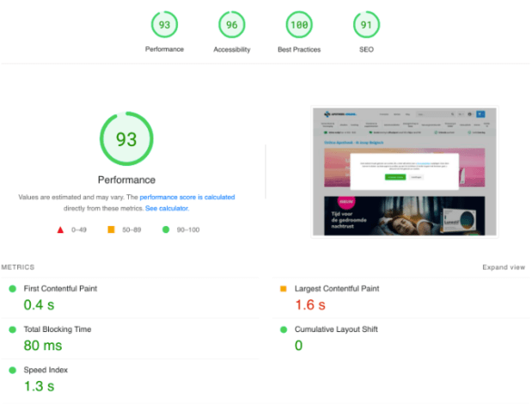Click the red triangle 0–49 legend icon
532x411 pixels.
pyautogui.click(x=60, y=230)
